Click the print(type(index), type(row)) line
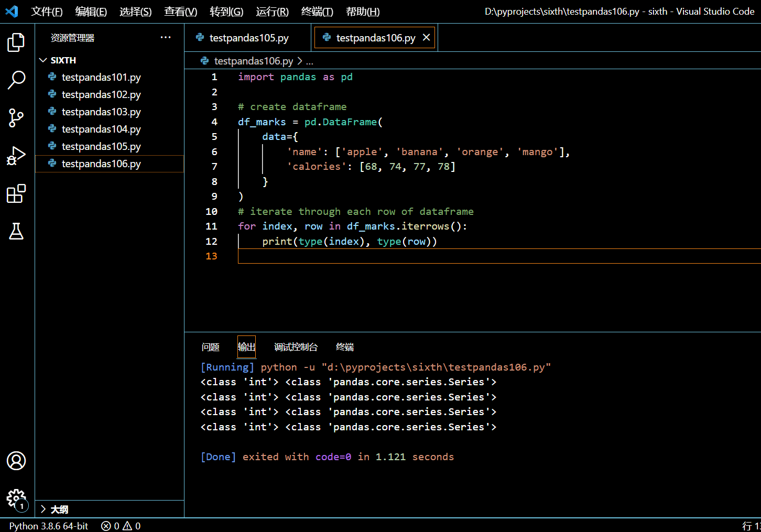 (x=350, y=242)
